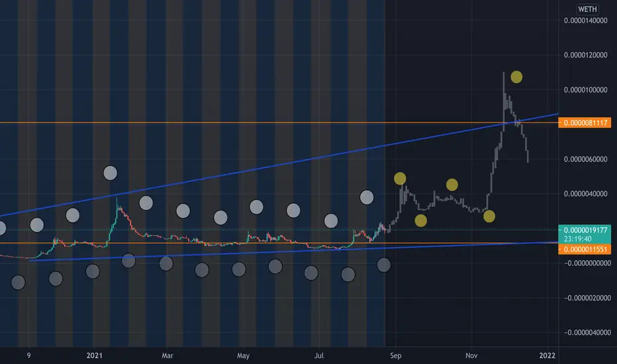Click the 0.0000120000 price axis label
Viewport: 617px width, 364px height.
coord(585,55)
